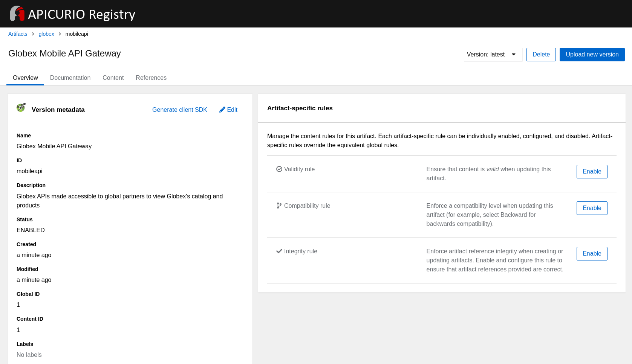Viewport: 632px width, 364px height.
Task: Navigate to globex group breadcrumb
Action: [46, 34]
